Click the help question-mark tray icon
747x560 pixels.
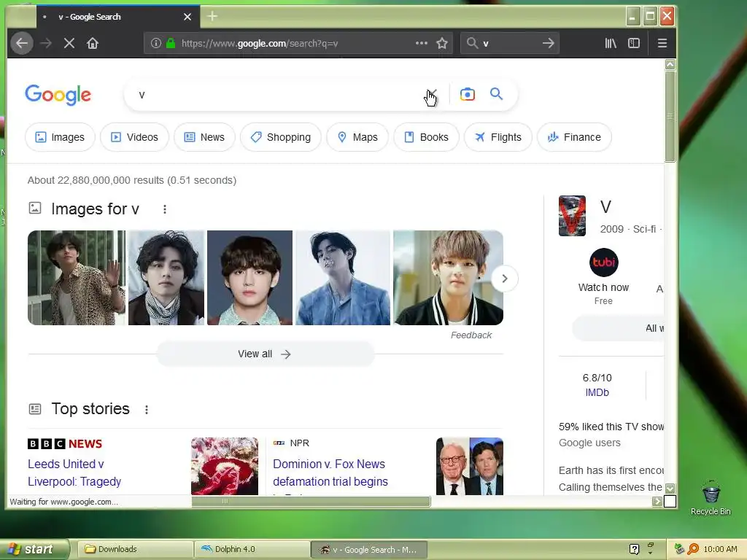(x=634, y=549)
